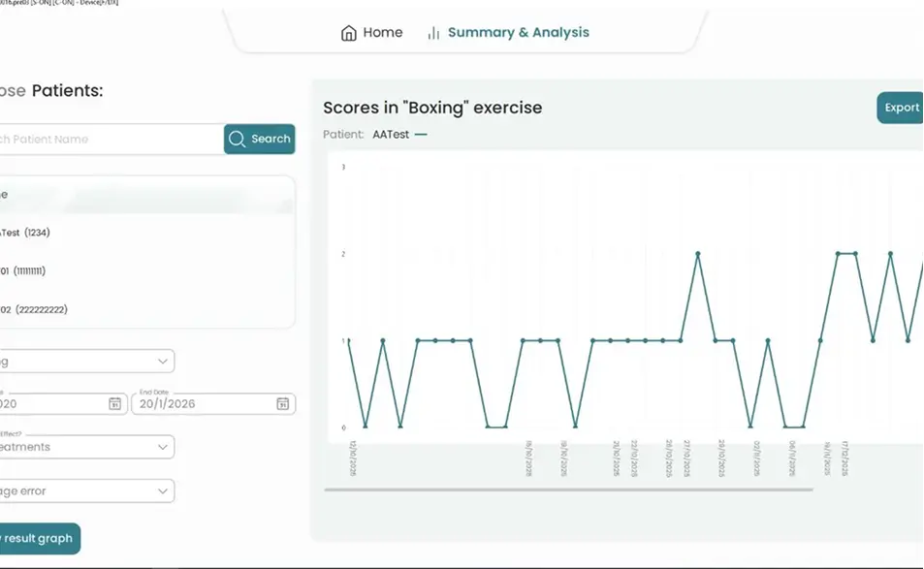Image resolution: width=924 pixels, height=569 pixels.
Task: Click the patient list header row
Action: click(146, 195)
